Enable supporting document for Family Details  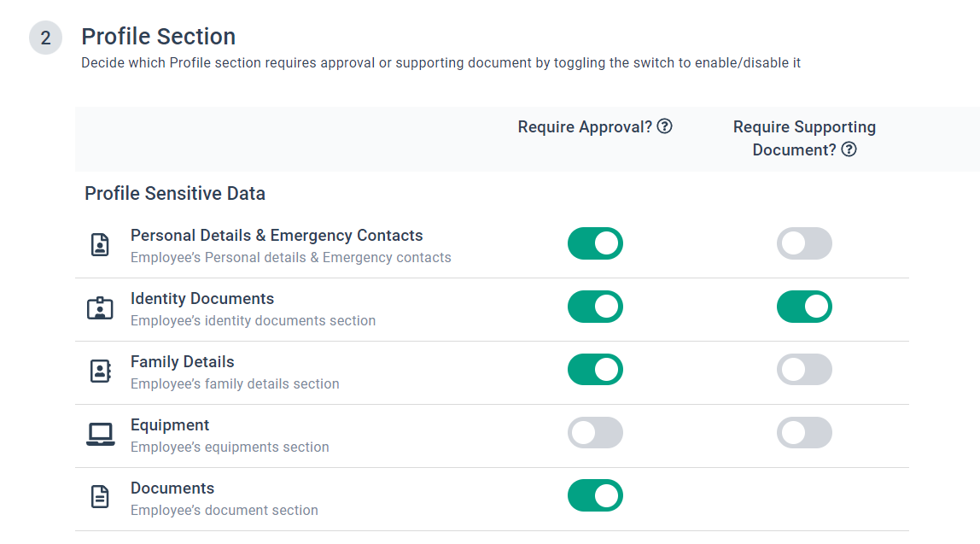click(804, 370)
